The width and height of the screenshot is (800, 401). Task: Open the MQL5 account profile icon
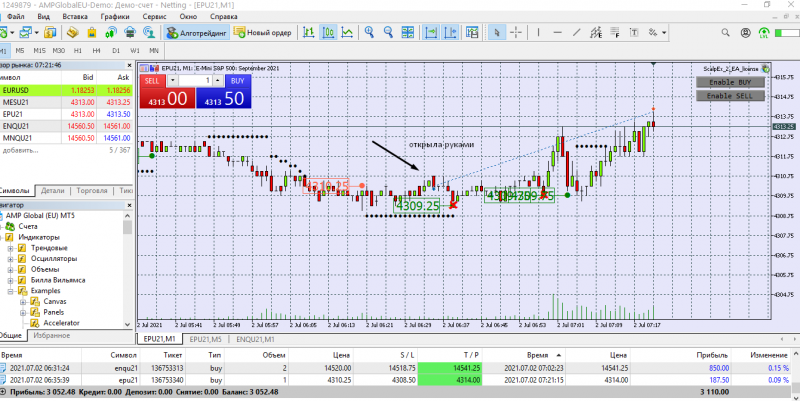[745, 33]
